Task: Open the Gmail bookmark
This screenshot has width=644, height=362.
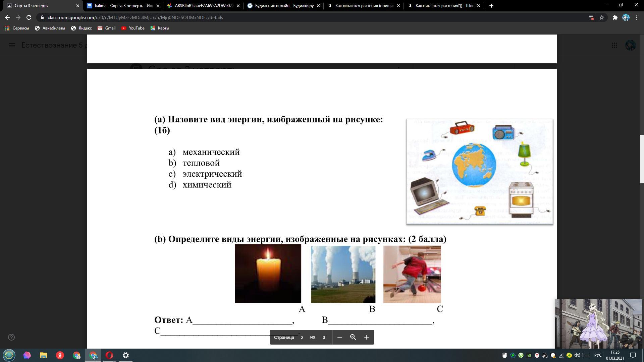Action: 107,28
